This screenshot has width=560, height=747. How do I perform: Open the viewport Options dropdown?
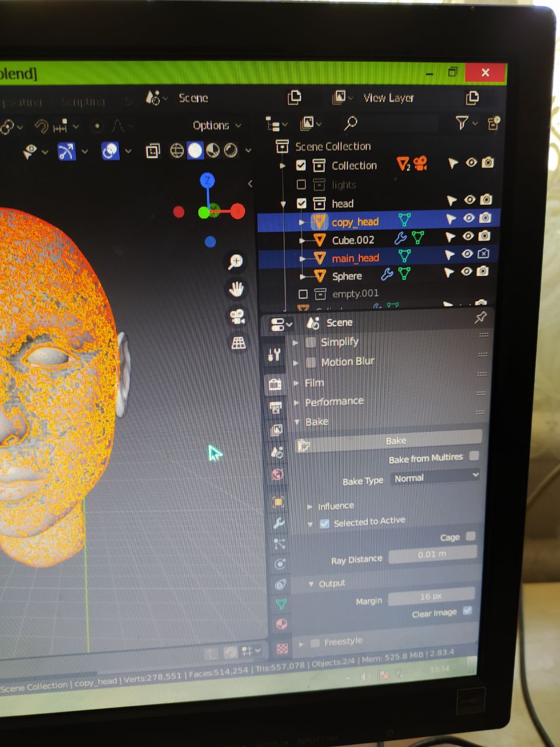[216, 125]
